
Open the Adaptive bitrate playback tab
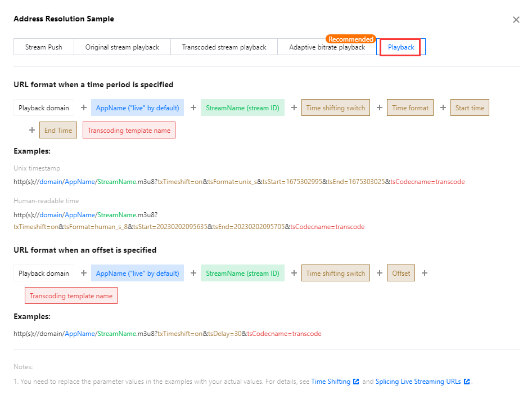point(327,47)
